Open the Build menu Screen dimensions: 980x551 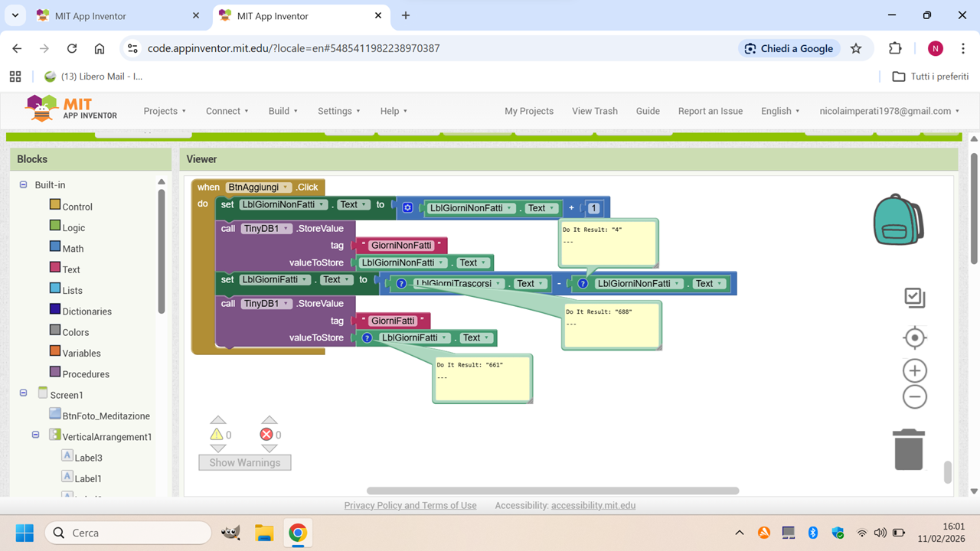pyautogui.click(x=283, y=111)
